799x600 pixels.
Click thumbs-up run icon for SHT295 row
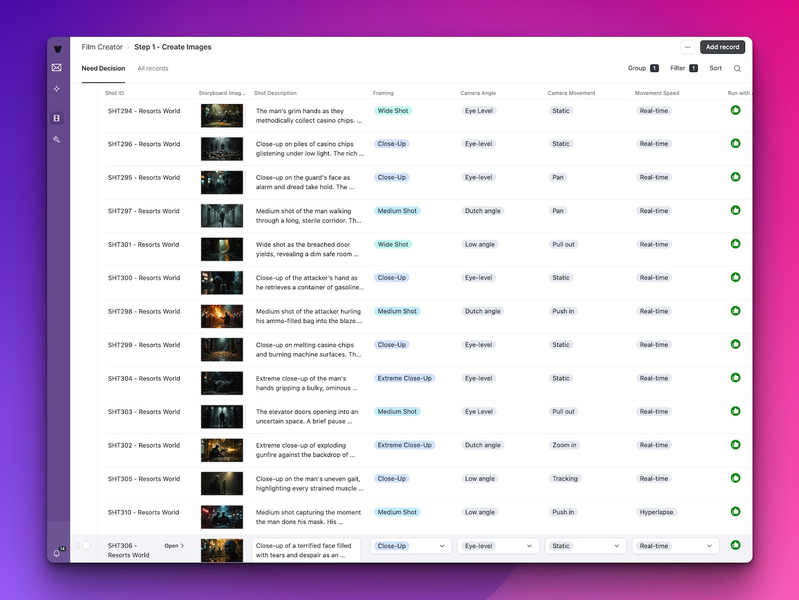[x=735, y=177]
